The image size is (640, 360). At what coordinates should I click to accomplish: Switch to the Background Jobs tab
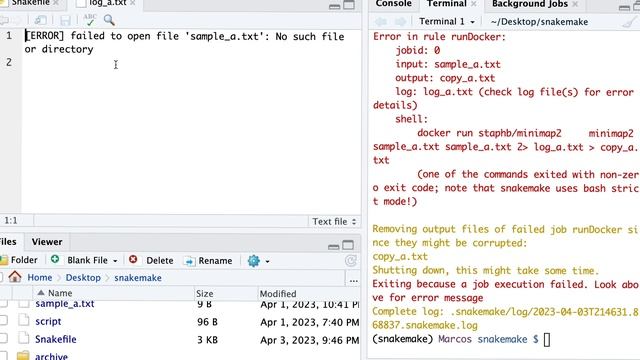[529, 4]
